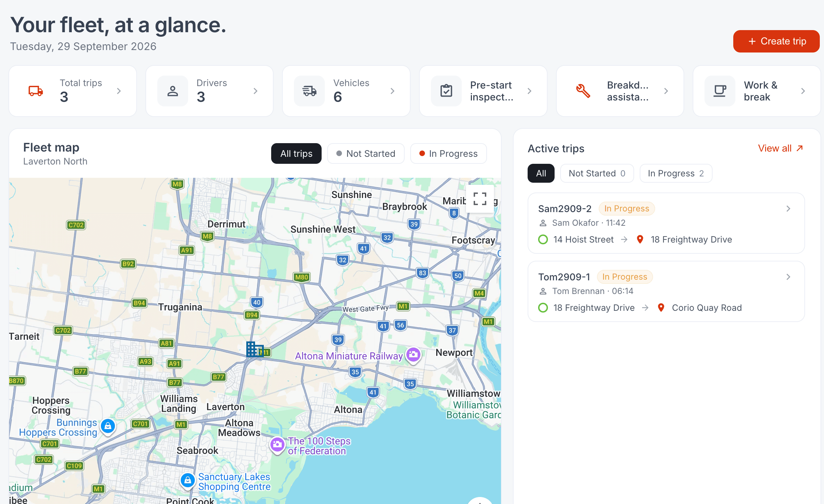Click the driver icon beside Tom Brennan
The width and height of the screenshot is (824, 504).
point(543,291)
